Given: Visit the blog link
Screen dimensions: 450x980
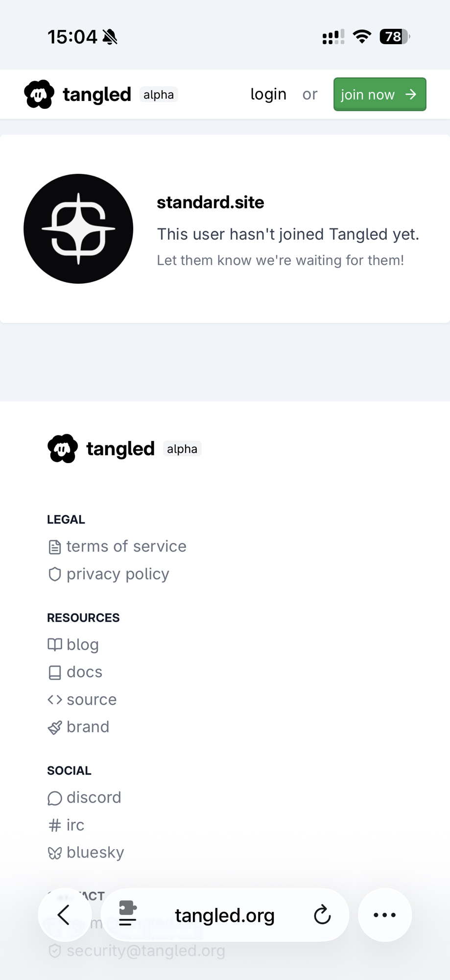Looking at the screenshot, I should [83, 644].
